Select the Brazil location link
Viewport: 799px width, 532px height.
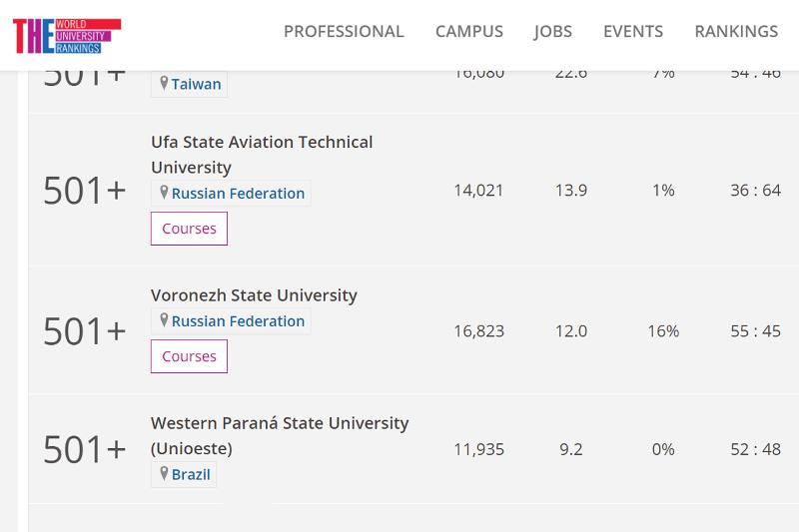191,474
